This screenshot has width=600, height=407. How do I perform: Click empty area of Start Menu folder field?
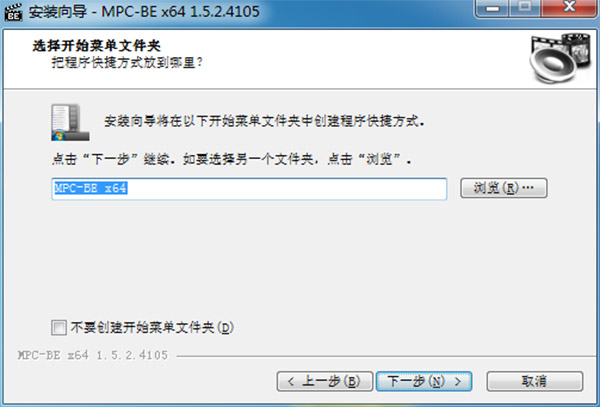click(x=287, y=188)
